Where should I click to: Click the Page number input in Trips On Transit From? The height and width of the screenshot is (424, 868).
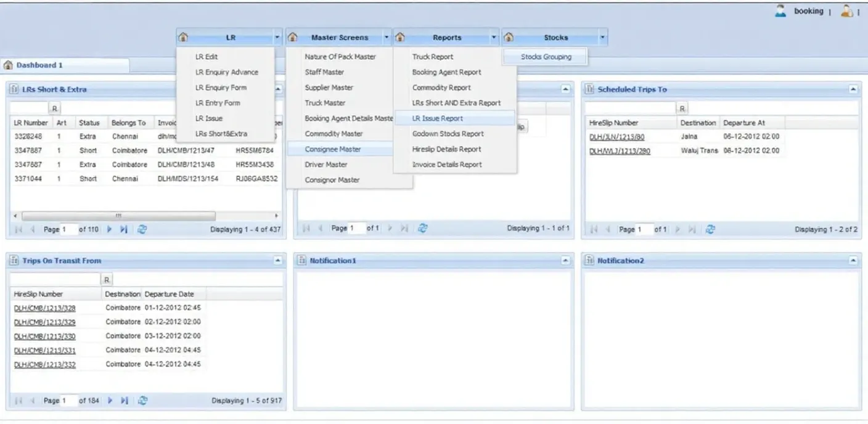[67, 400]
